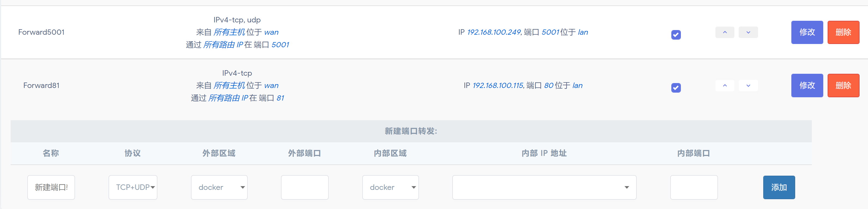This screenshot has height=209, width=868.
Task: Click the 192.168.100.249 internal IP link
Action: (494, 33)
